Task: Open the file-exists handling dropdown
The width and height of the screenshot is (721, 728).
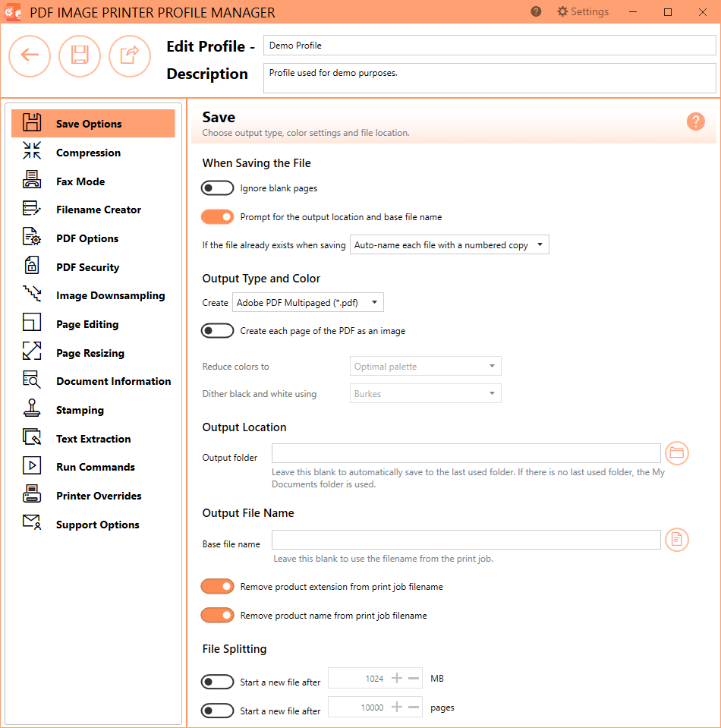Action: pos(449,244)
